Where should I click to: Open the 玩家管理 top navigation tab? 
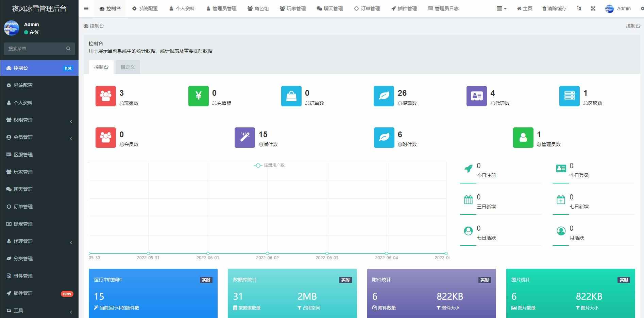pyautogui.click(x=293, y=8)
